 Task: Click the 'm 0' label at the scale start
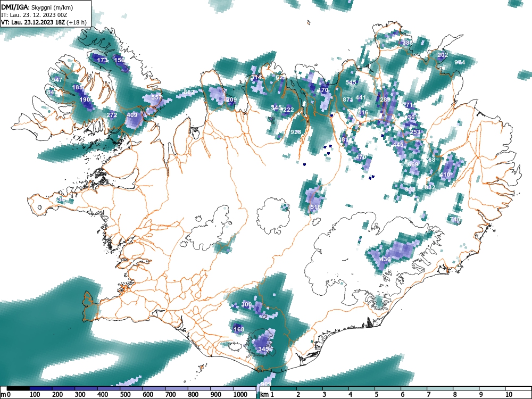click(5, 395)
